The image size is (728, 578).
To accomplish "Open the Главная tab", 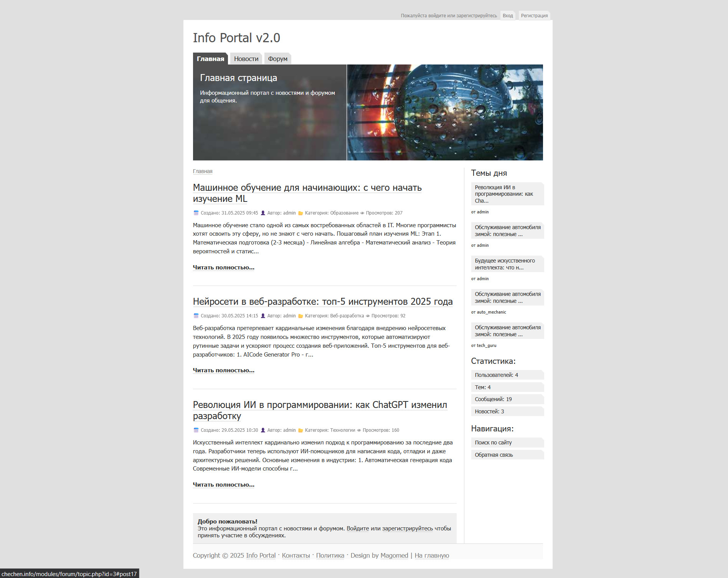I will click(x=210, y=59).
